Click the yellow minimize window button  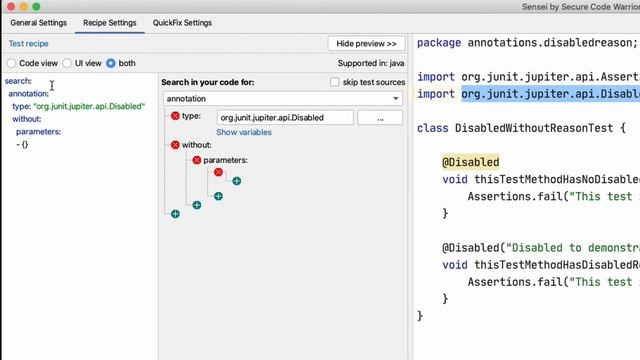point(24,7)
